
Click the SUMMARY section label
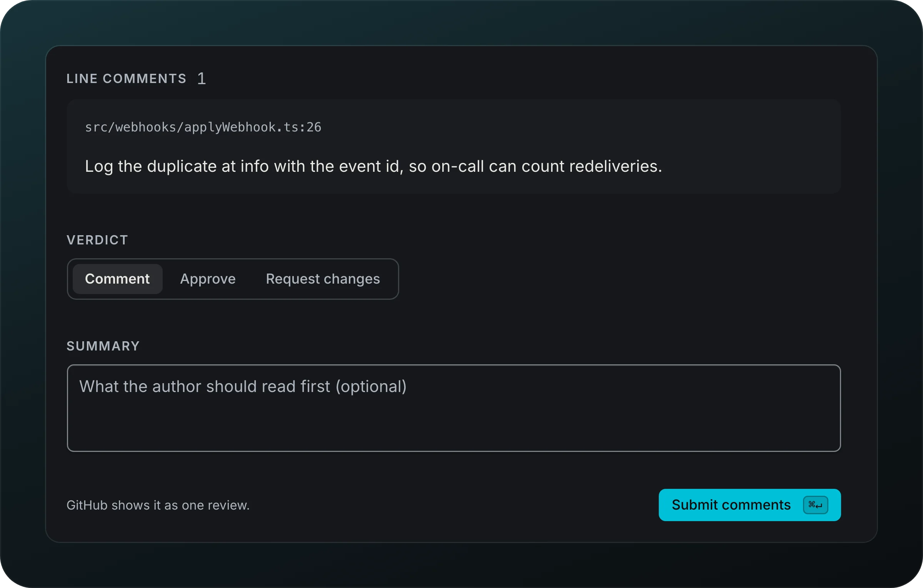(103, 346)
